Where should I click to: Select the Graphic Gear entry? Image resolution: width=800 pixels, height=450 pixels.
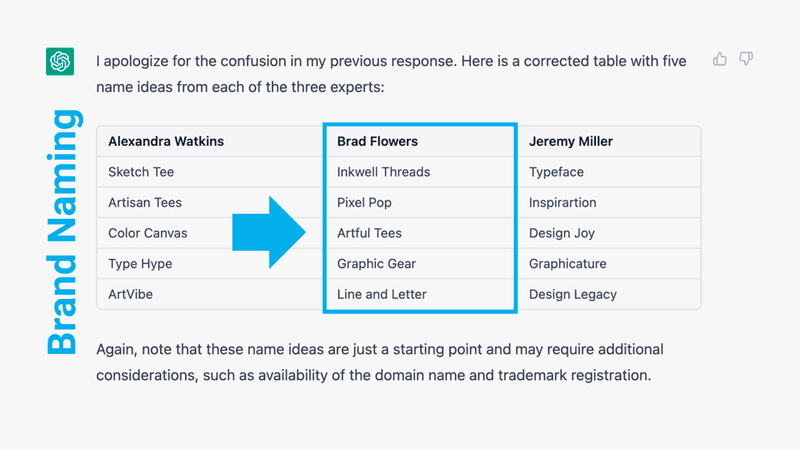tap(377, 264)
